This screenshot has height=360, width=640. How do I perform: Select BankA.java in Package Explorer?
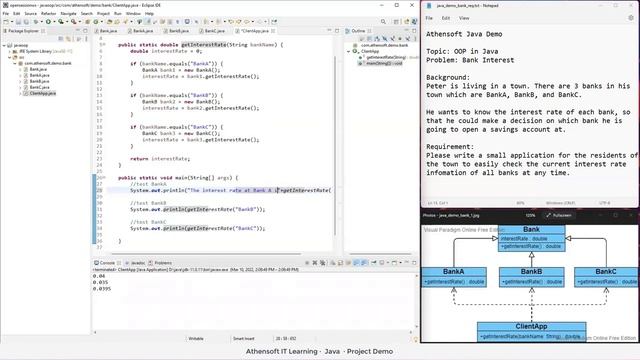click(x=39, y=75)
